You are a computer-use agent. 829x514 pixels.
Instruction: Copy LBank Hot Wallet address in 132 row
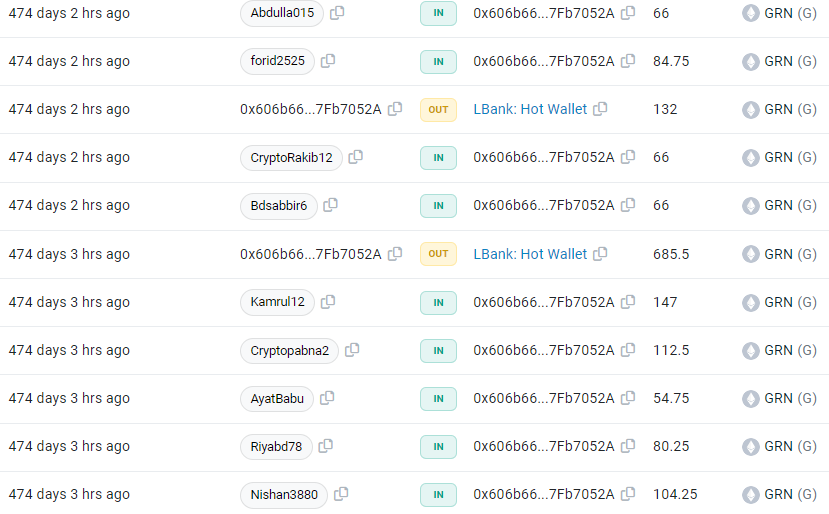(x=600, y=109)
